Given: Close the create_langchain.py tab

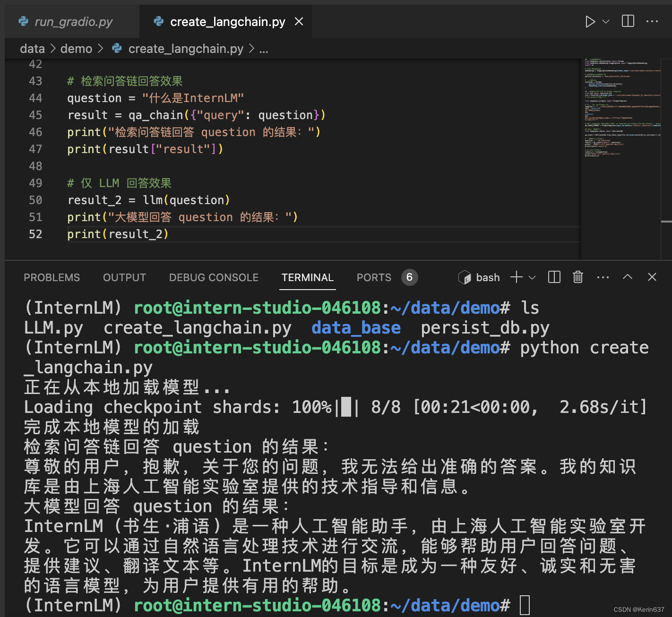Looking at the screenshot, I should coord(299,21).
